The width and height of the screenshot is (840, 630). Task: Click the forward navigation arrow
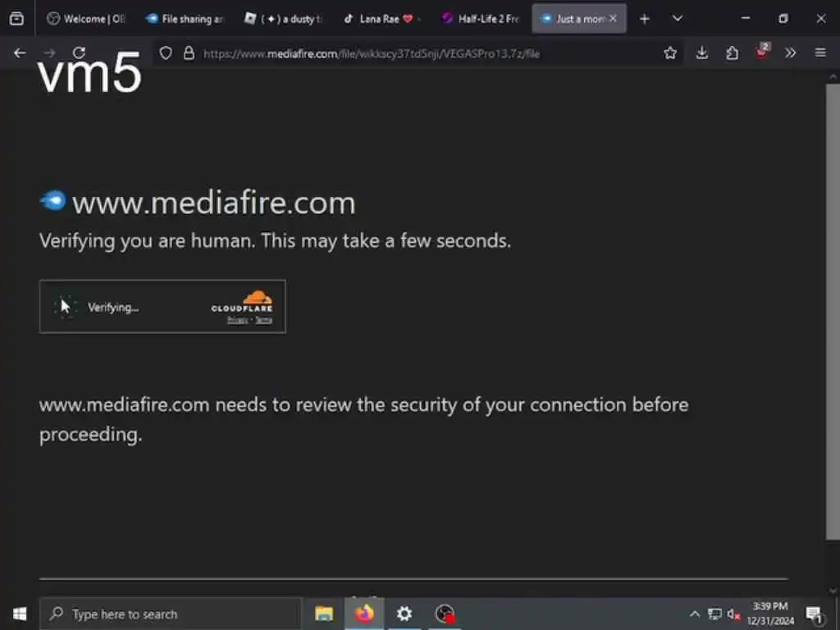click(x=49, y=53)
